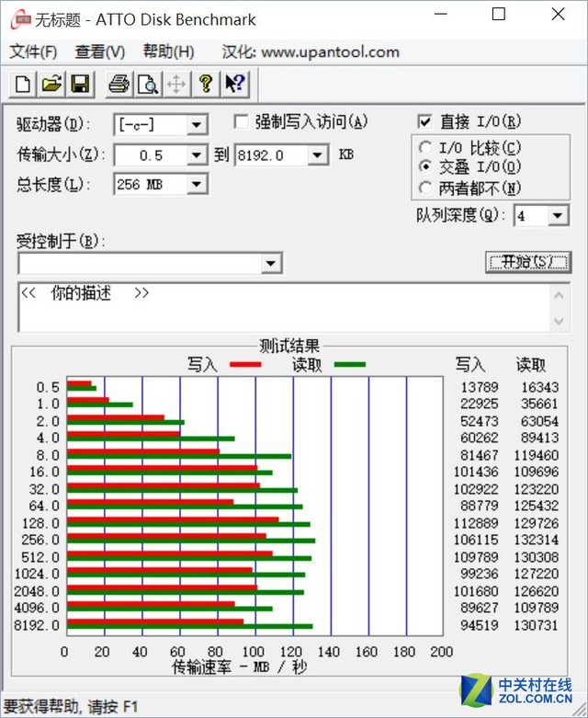Open the 总长度 256 MB dropdown

coord(197,185)
